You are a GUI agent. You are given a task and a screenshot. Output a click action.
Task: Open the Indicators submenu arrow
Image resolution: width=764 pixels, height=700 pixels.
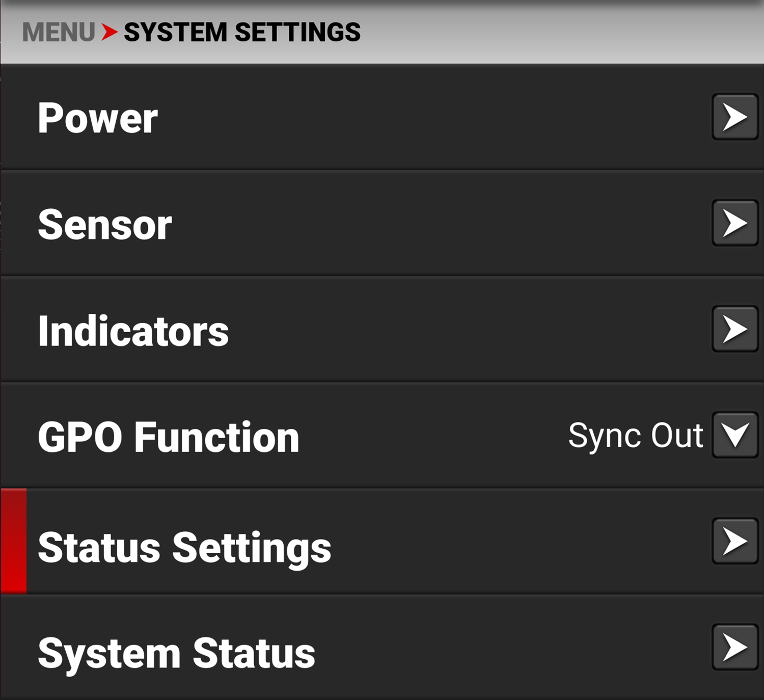pos(735,329)
